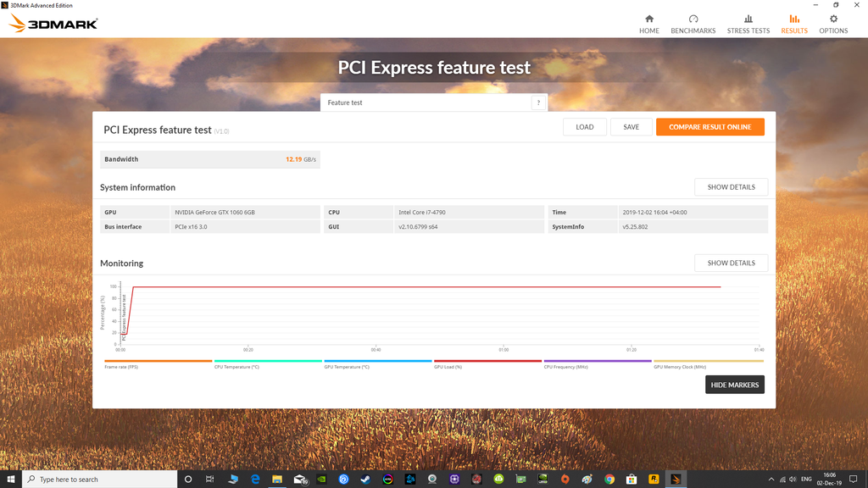Open Steam from the taskbar
Viewport: 868px width, 488px height.
click(365, 480)
